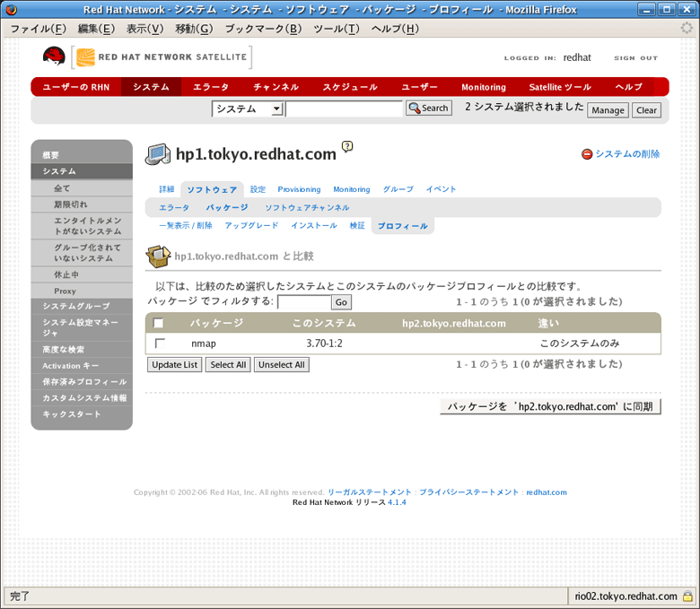Click the Search button
The image size is (700, 609).
coord(429,108)
